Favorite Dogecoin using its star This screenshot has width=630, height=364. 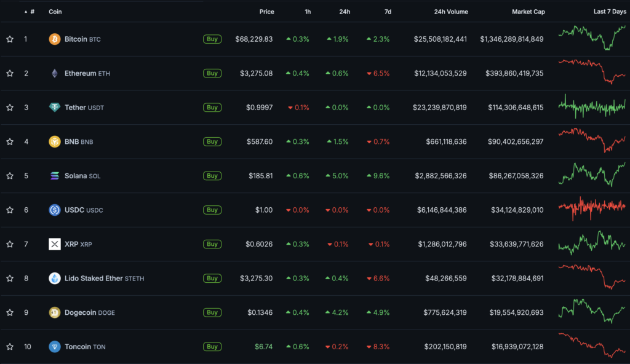coord(10,312)
